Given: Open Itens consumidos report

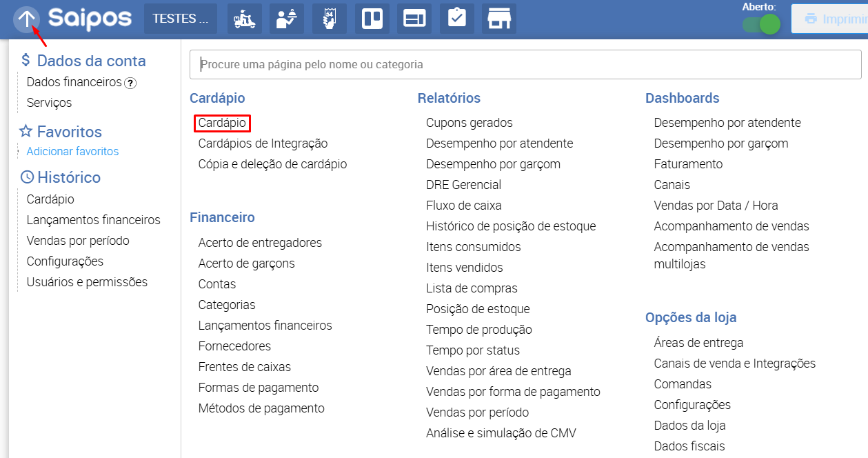Looking at the screenshot, I should [x=474, y=247].
